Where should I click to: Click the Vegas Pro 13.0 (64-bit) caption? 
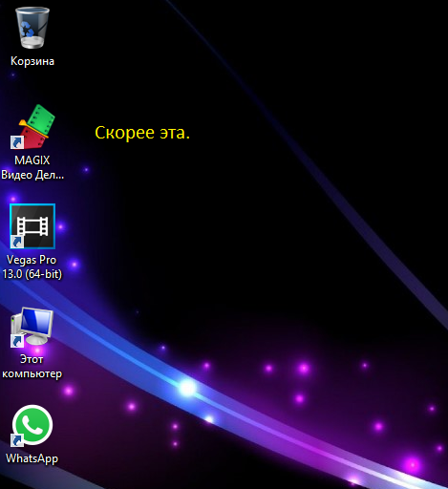pos(32,266)
